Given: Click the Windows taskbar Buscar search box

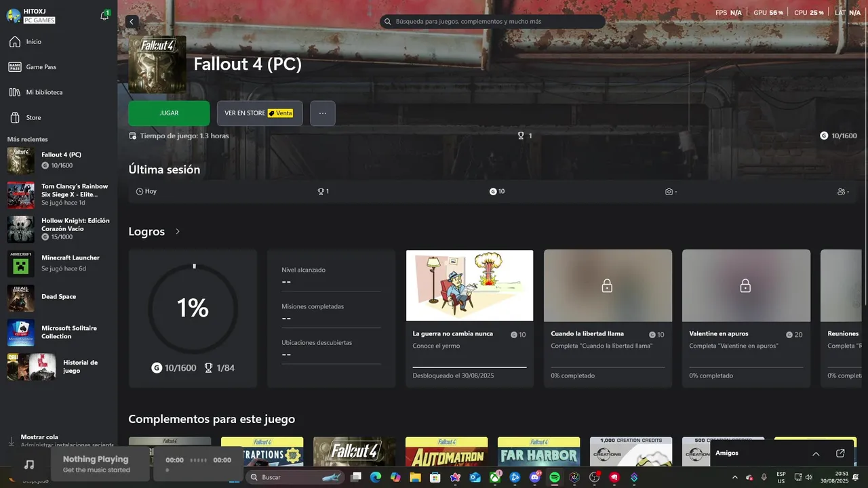Looking at the screenshot, I should coord(296,477).
